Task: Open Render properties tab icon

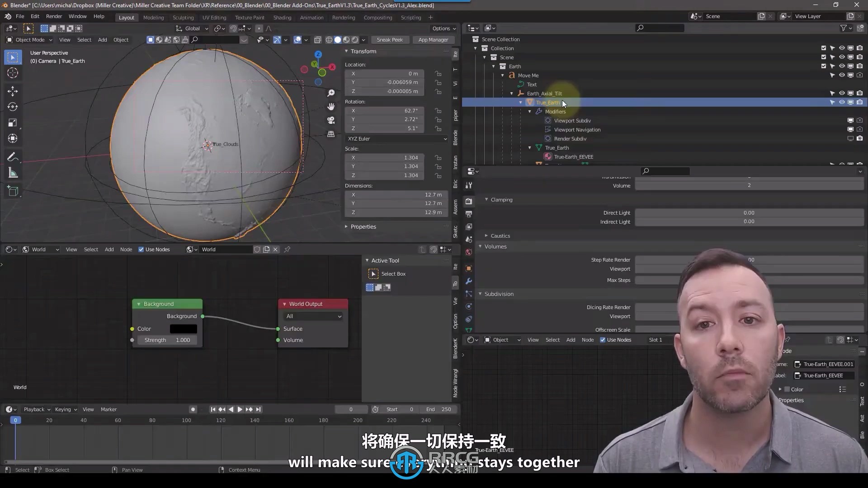Action: [x=469, y=201]
